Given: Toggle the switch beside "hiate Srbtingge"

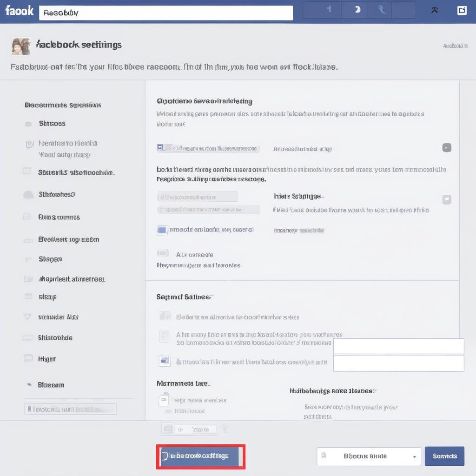Looking at the screenshot, I should pos(447,199).
